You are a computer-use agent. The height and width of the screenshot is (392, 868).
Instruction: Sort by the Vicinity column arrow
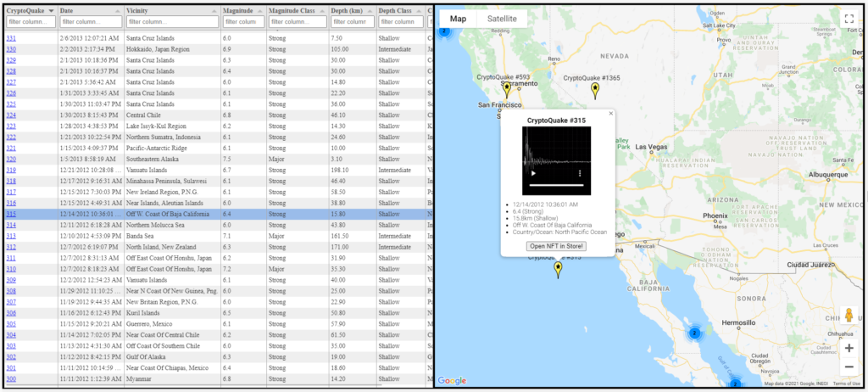coord(214,11)
